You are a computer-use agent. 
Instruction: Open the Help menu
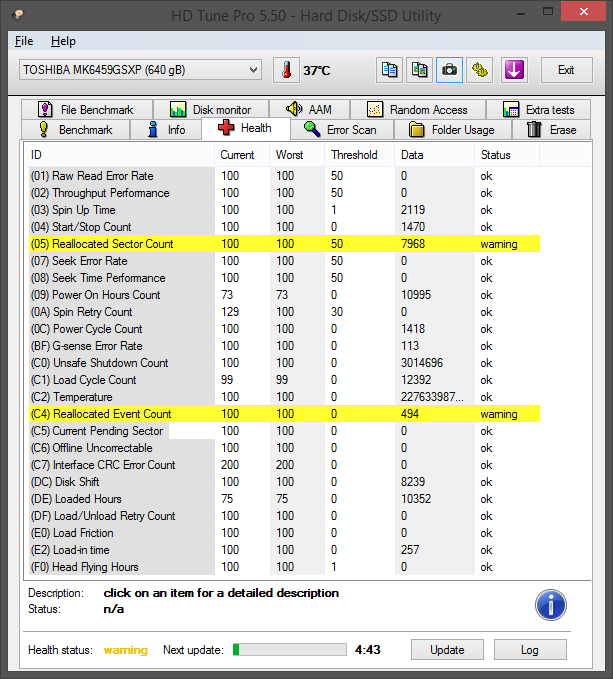(63, 41)
